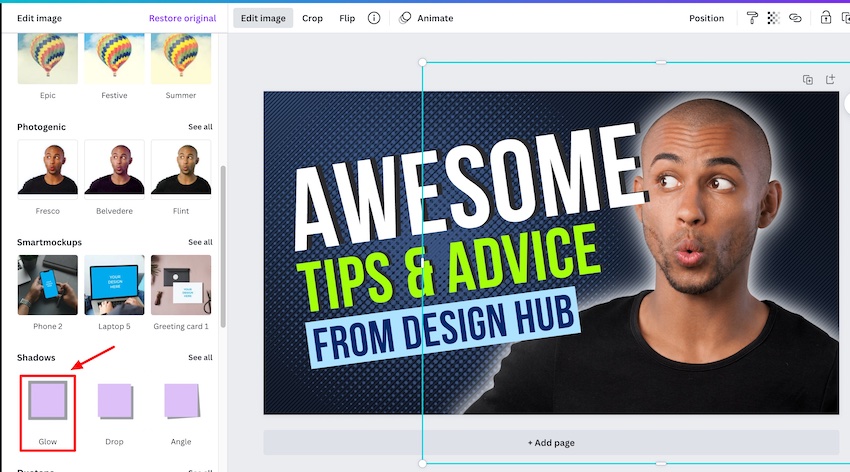850x472 pixels.
Task: Open the transparency checkerboard icon
Action: (774, 18)
